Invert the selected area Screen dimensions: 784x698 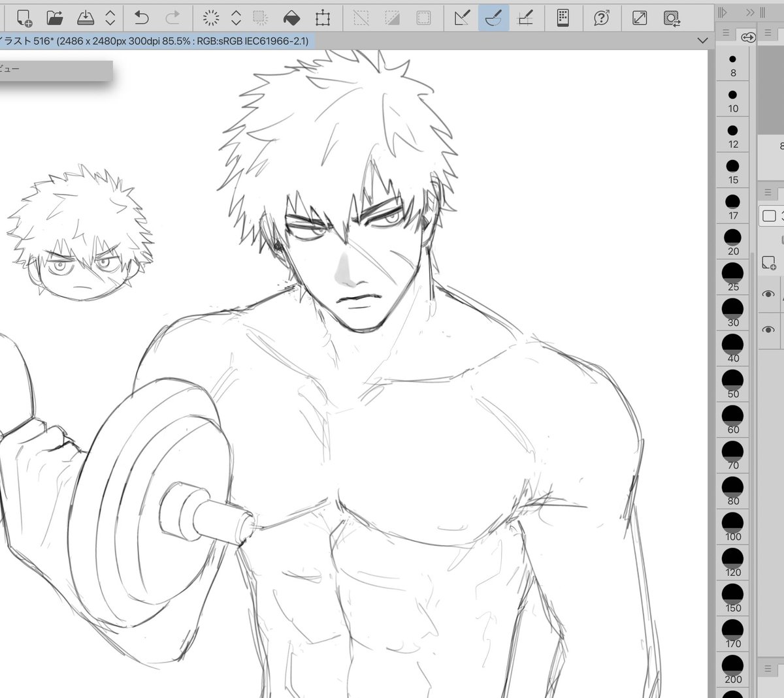coord(392,18)
